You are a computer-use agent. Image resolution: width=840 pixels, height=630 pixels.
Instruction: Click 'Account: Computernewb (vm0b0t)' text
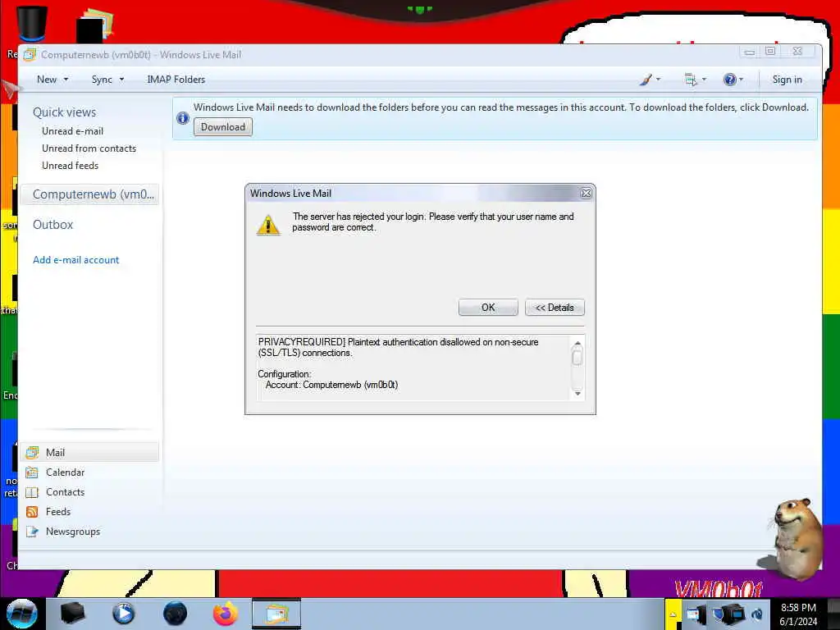click(331, 385)
